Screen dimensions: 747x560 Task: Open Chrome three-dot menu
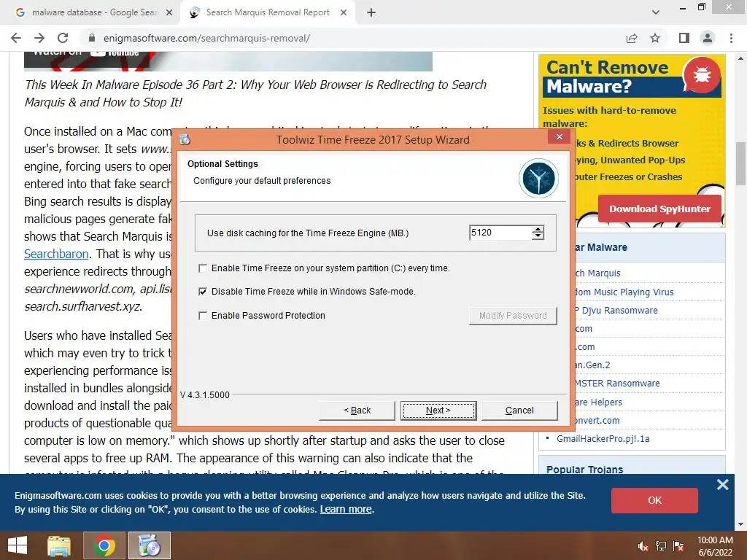731,38
